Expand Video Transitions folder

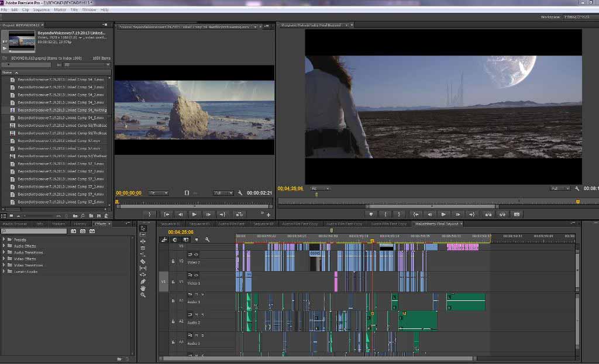click(x=4, y=265)
